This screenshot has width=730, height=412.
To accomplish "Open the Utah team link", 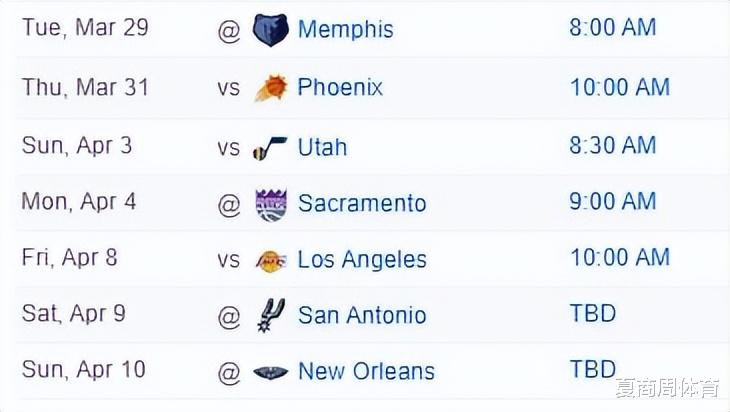I will point(322,148).
